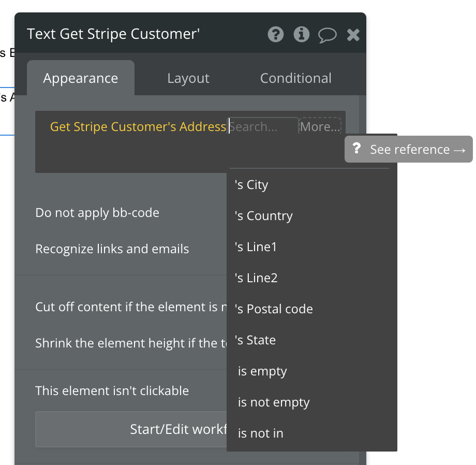Close the Text element property editor
476x465 pixels.
click(x=353, y=35)
